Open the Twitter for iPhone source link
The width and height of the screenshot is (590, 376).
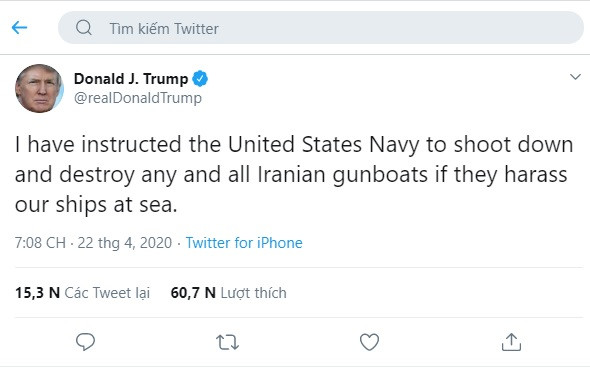coord(244,243)
